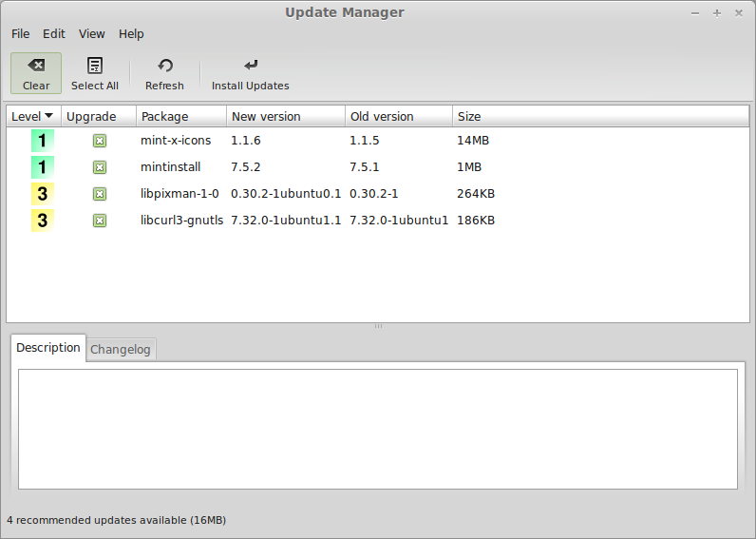Minimize the Update Manager window
The image size is (756, 539).
click(695, 13)
